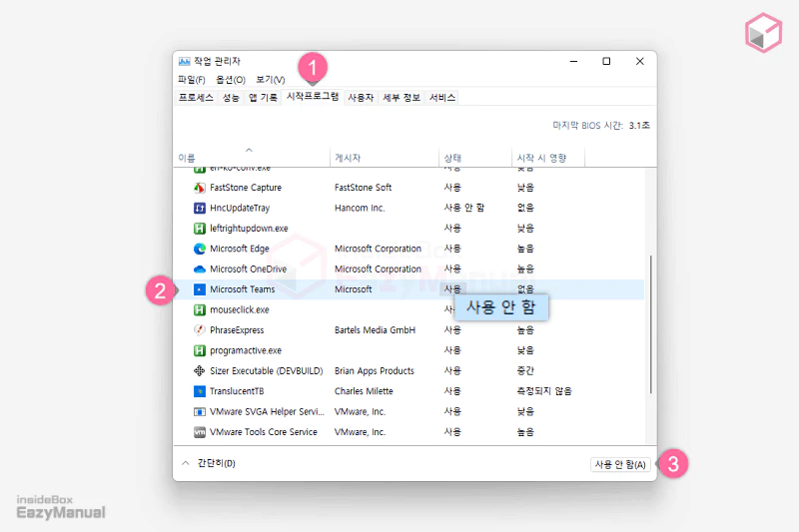Open the 옵션(O) menu
Image resolution: width=799 pixels, height=532 pixels.
click(x=231, y=80)
